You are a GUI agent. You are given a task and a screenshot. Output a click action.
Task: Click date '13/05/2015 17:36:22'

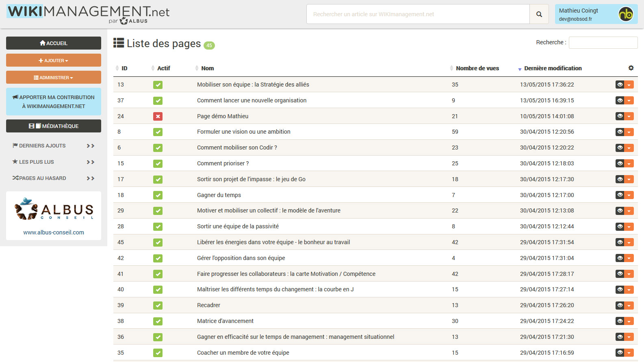547,85
